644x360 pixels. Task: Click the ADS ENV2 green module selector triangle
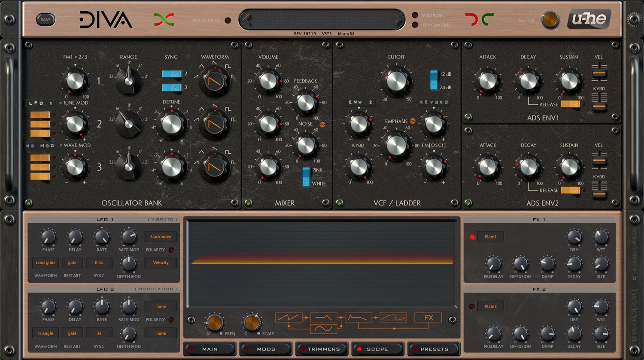(468, 202)
